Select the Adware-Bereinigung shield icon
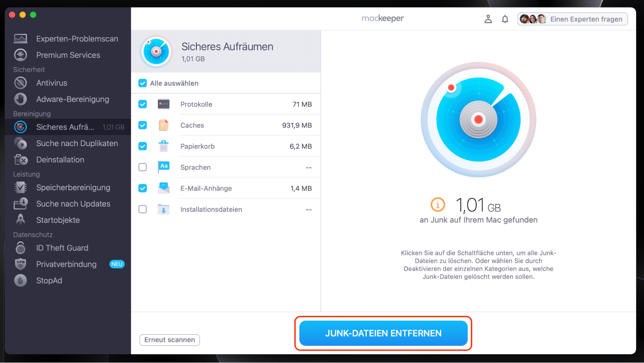 click(20, 99)
